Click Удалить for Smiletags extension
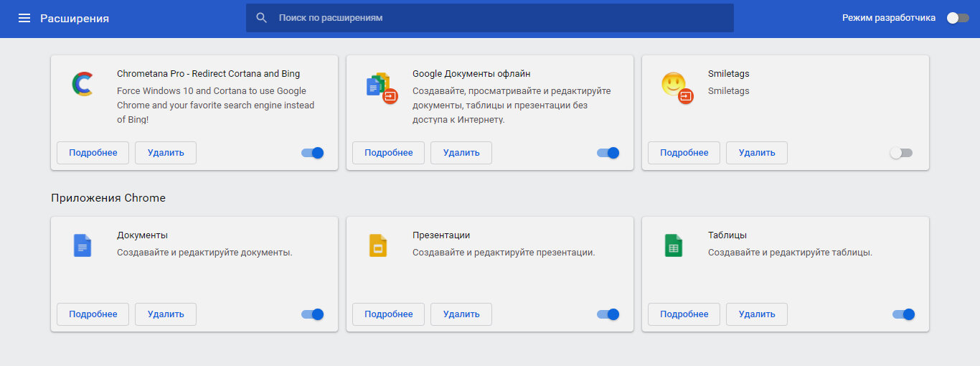The height and width of the screenshot is (366, 980). [x=757, y=153]
